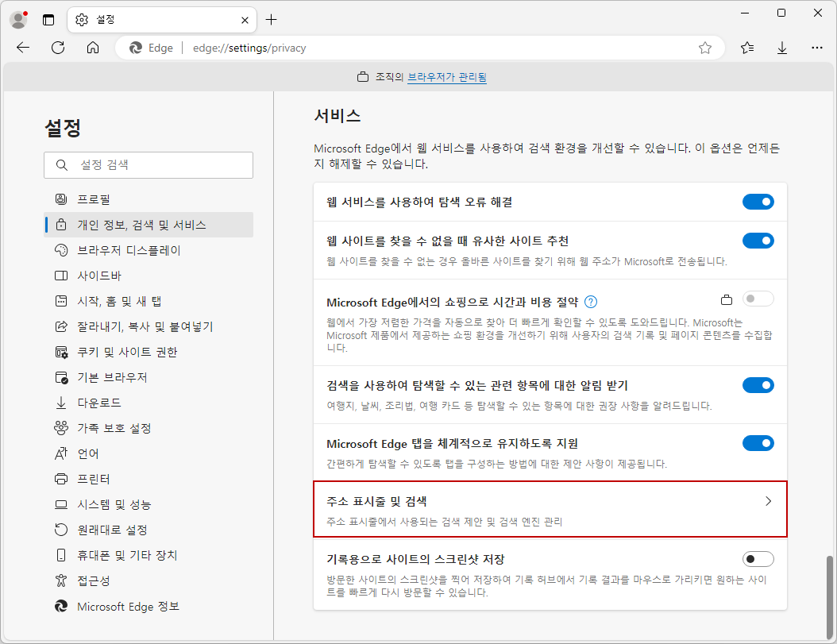
Task: Open the tab actions menu icon
Action: pyautogui.click(x=48, y=20)
